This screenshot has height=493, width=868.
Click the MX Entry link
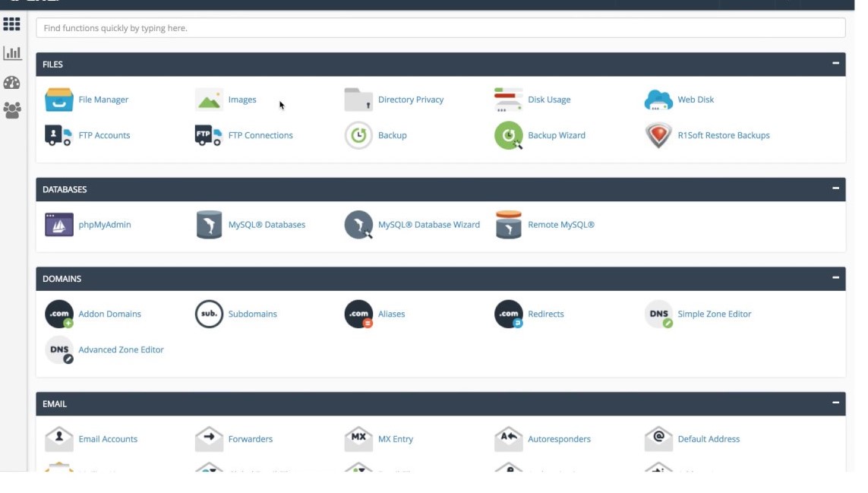tap(395, 439)
